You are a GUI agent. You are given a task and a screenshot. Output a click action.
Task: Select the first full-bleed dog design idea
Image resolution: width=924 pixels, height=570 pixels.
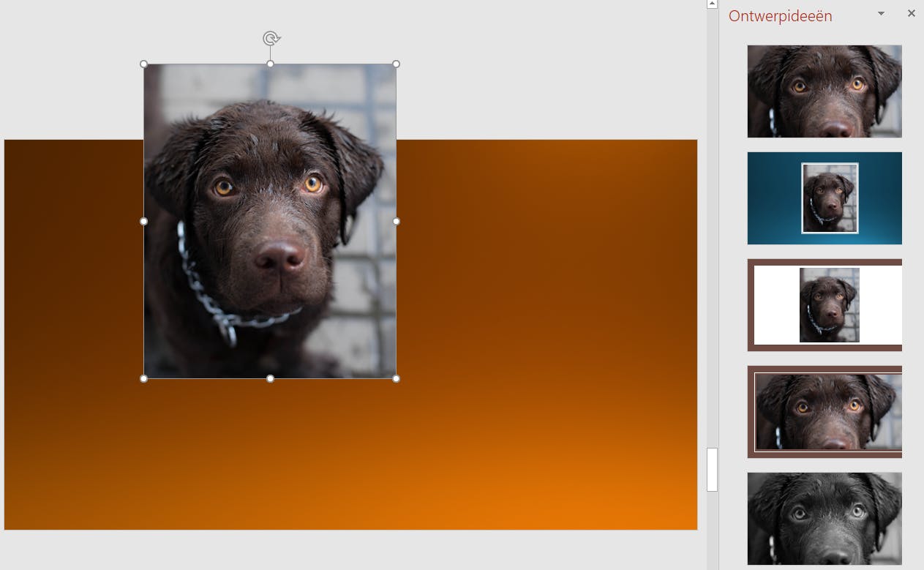pos(825,91)
